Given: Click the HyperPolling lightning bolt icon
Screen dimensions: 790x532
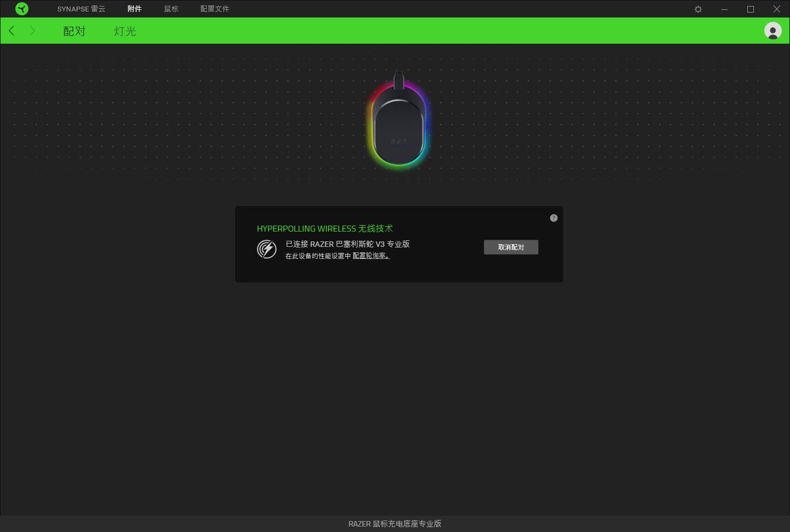Looking at the screenshot, I should click(x=267, y=249).
